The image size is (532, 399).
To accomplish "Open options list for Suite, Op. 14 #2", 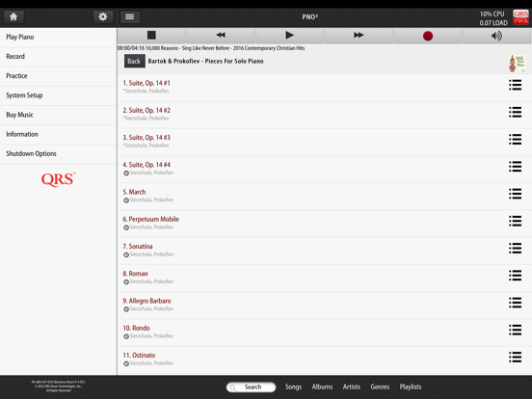I will (515, 113).
